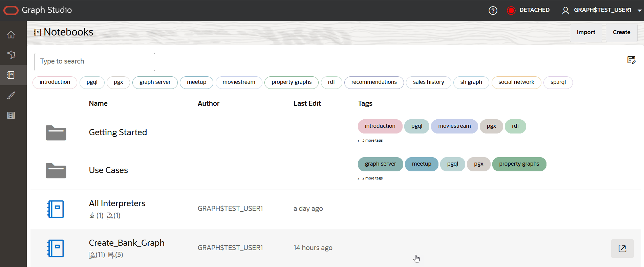The height and width of the screenshot is (267, 644).
Task: Filter by meetup tag chip
Action: (x=196, y=82)
